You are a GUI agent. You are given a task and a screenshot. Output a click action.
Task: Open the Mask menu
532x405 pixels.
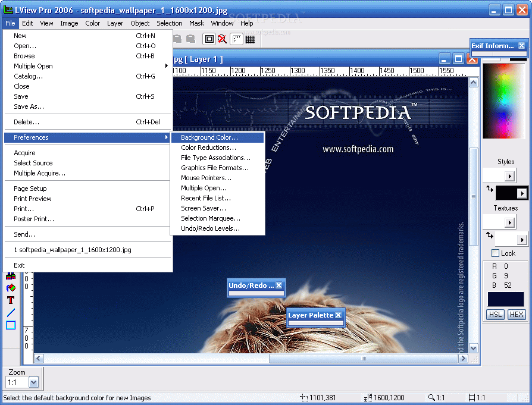click(x=196, y=23)
